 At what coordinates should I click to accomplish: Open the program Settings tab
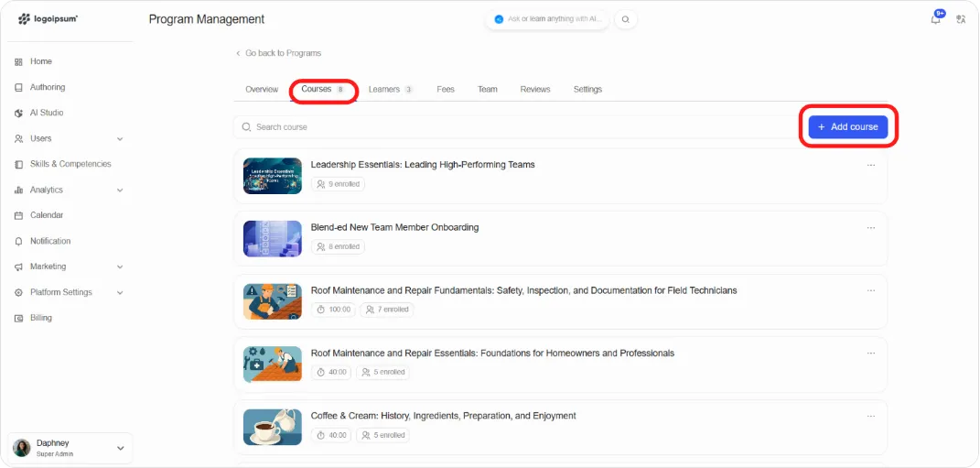point(587,90)
